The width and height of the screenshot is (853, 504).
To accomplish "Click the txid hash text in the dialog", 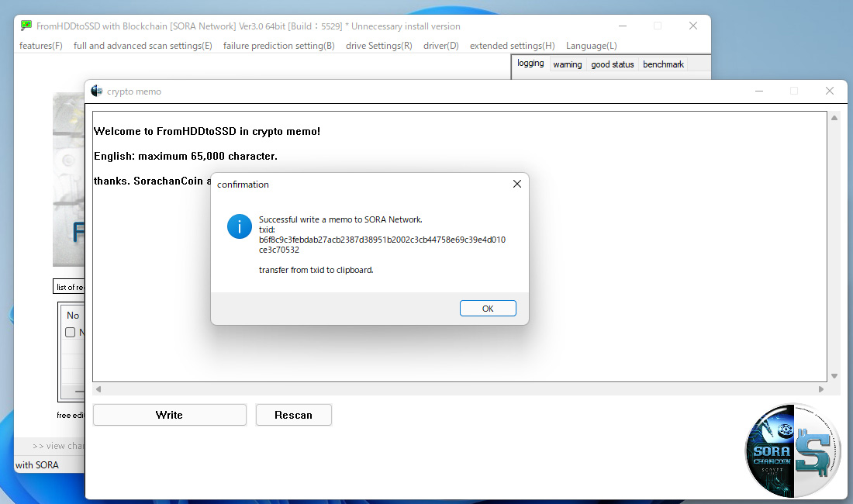I will click(x=382, y=245).
